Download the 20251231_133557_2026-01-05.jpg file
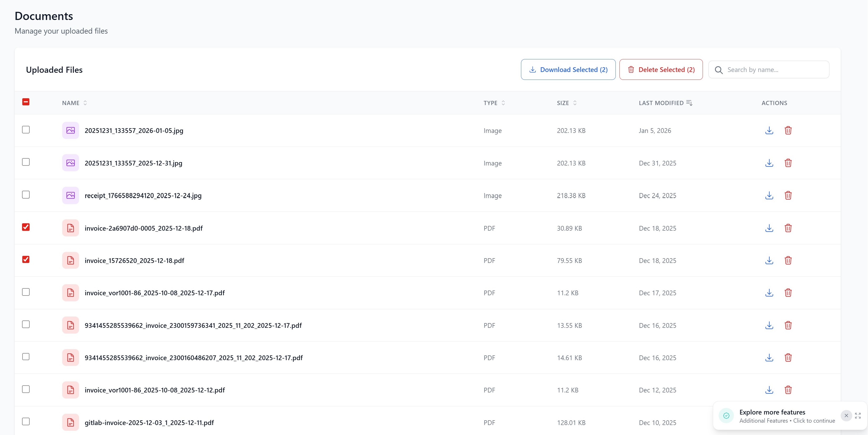 (x=769, y=131)
